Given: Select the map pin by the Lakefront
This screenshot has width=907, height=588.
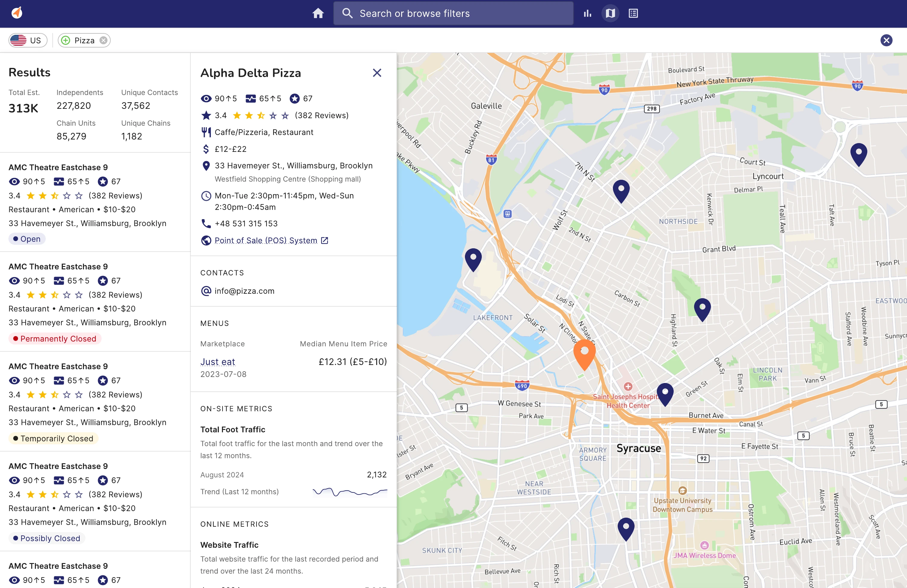Looking at the screenshot, I should click(x=473, y=259).
